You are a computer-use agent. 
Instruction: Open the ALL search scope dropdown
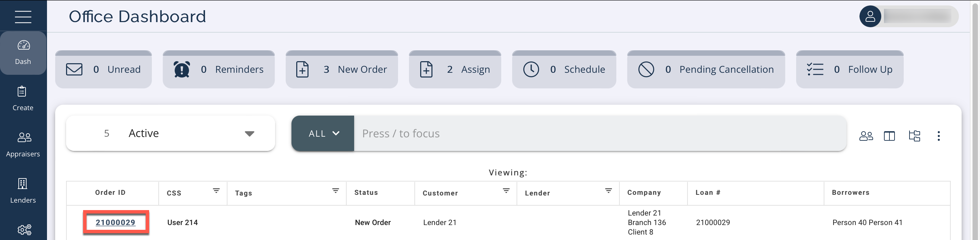[323, 133]
